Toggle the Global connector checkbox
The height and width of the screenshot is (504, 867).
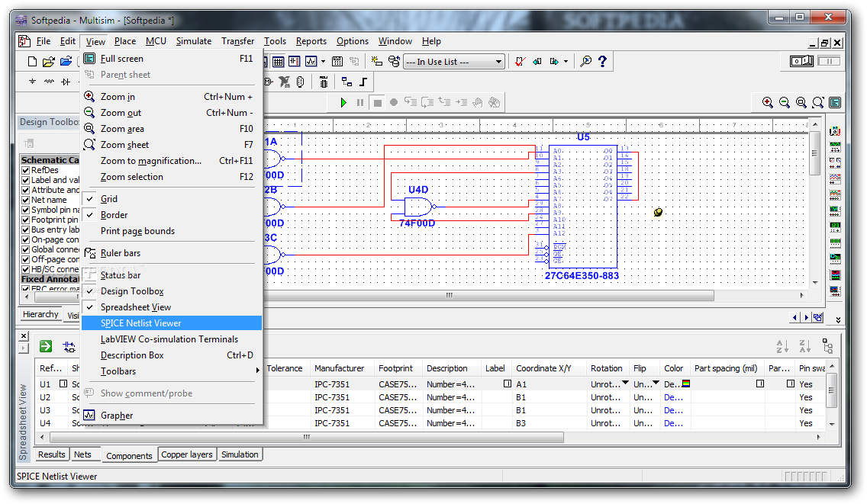pos(25,250)
